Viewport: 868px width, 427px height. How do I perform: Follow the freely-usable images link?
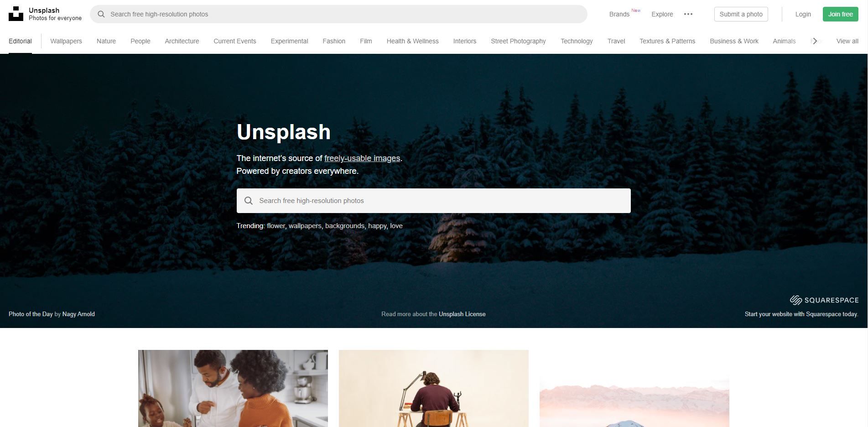[362, 158]
